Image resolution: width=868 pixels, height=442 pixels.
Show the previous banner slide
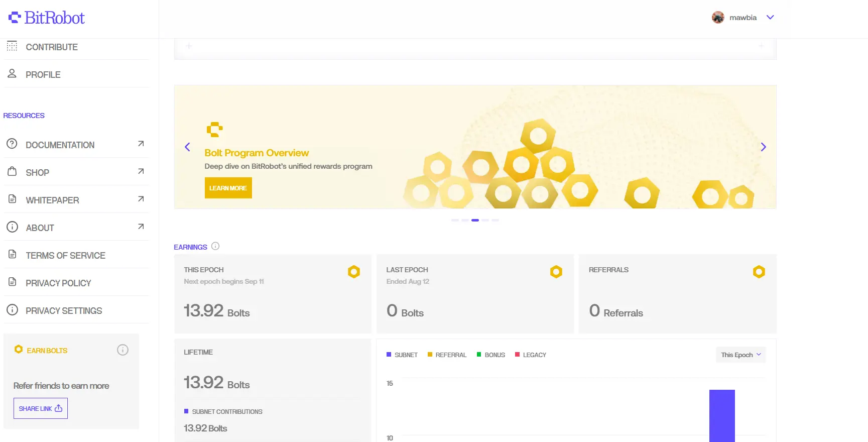[187, 147]
